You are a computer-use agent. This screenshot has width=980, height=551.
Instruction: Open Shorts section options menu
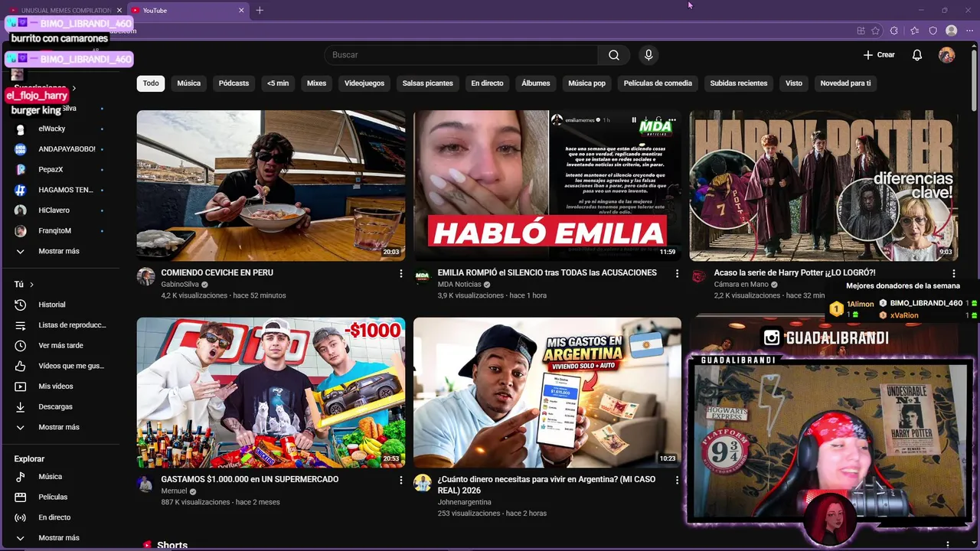click(948, 545)
